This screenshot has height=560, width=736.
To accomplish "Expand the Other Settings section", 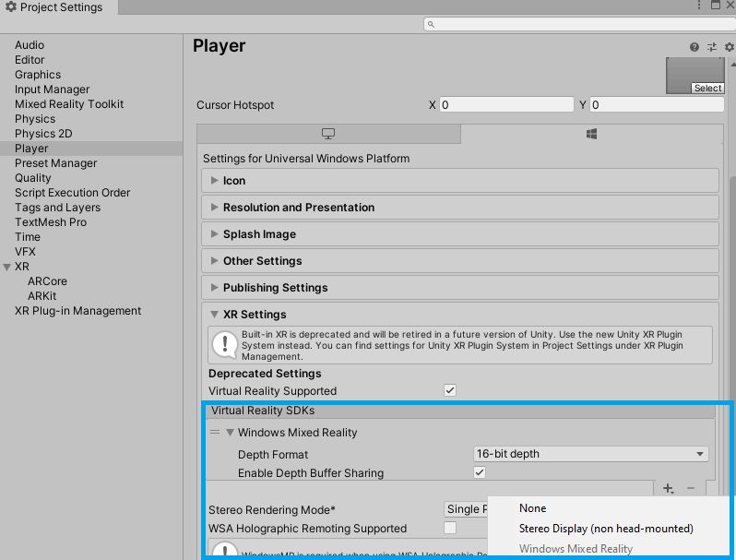I will 460,261.
